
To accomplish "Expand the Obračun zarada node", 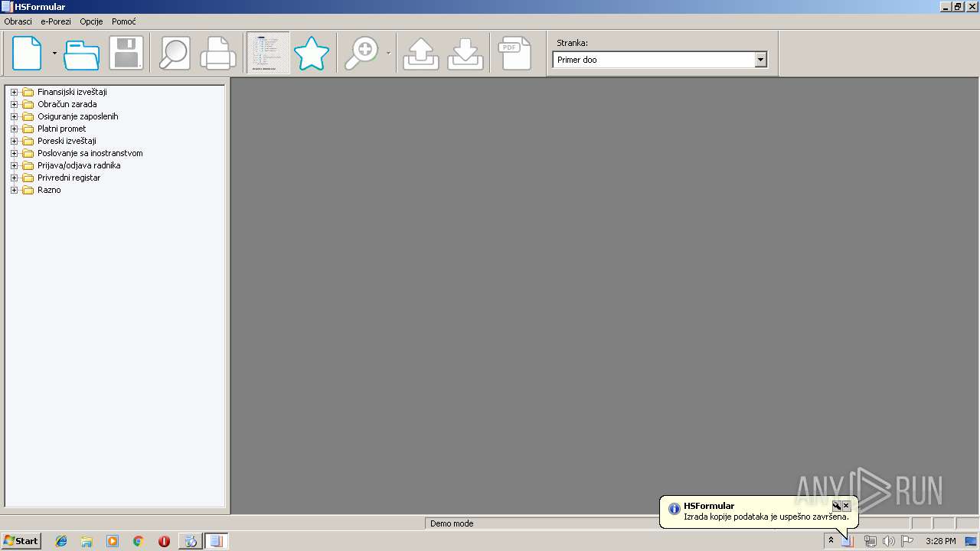I will (x=14, y=104).
